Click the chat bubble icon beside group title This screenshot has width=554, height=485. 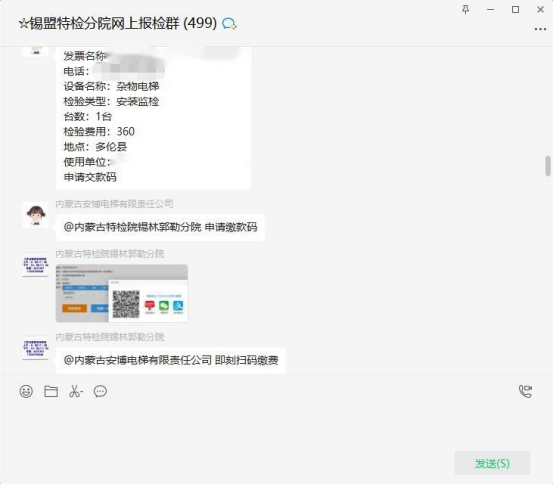pos(229,24)
